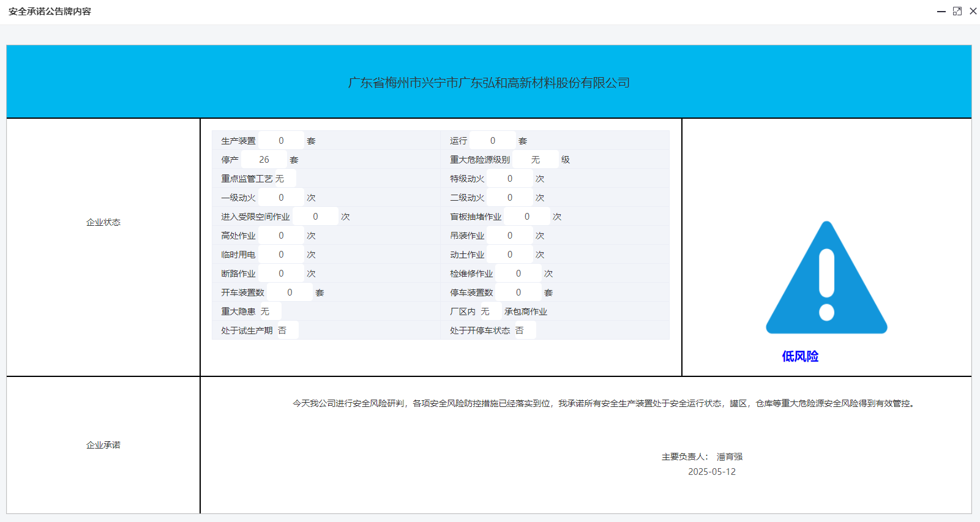Image resolution: width=980 pixels, height=522 pixels.
Task: Click the 特级动火 count field
Action: tap(510, 179)
